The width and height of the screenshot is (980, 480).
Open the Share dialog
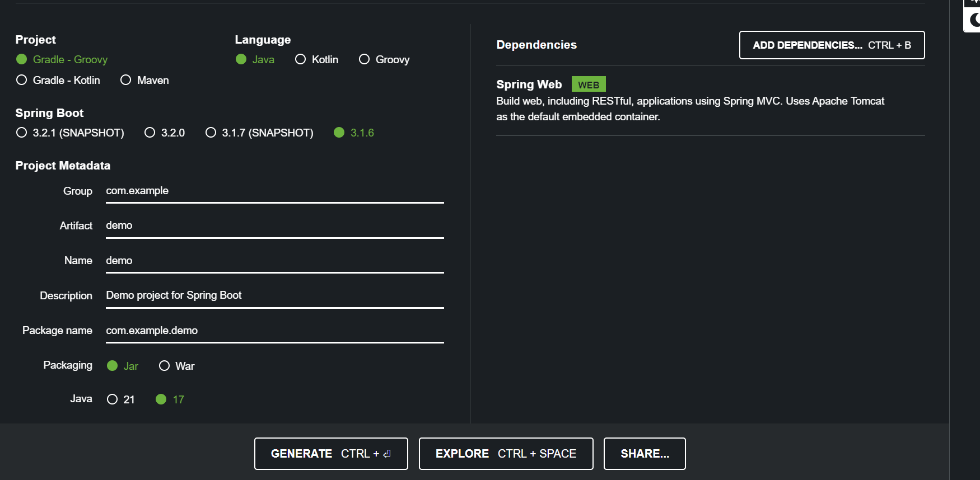[x=645, y=454]
